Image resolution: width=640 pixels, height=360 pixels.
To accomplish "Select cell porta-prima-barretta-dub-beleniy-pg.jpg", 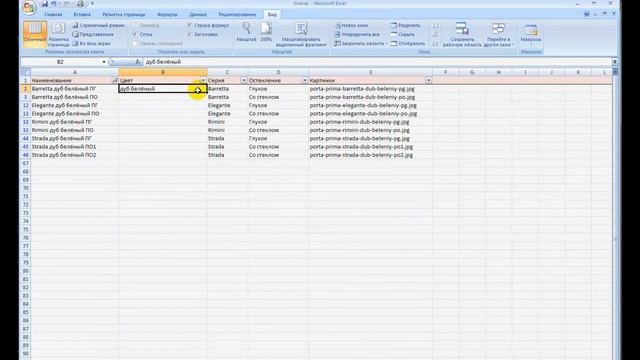I will tap(371, 89).
